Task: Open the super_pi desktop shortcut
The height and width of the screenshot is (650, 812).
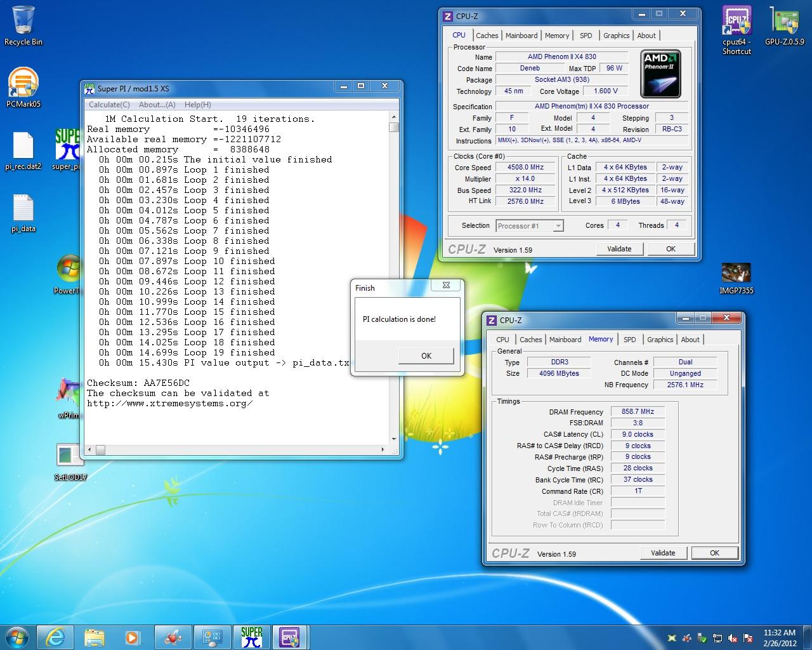Action: coord(67,150)
